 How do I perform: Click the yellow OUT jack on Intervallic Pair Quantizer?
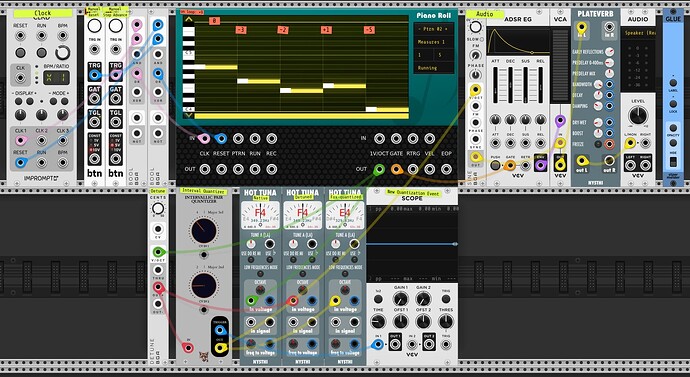click(220, 348)
